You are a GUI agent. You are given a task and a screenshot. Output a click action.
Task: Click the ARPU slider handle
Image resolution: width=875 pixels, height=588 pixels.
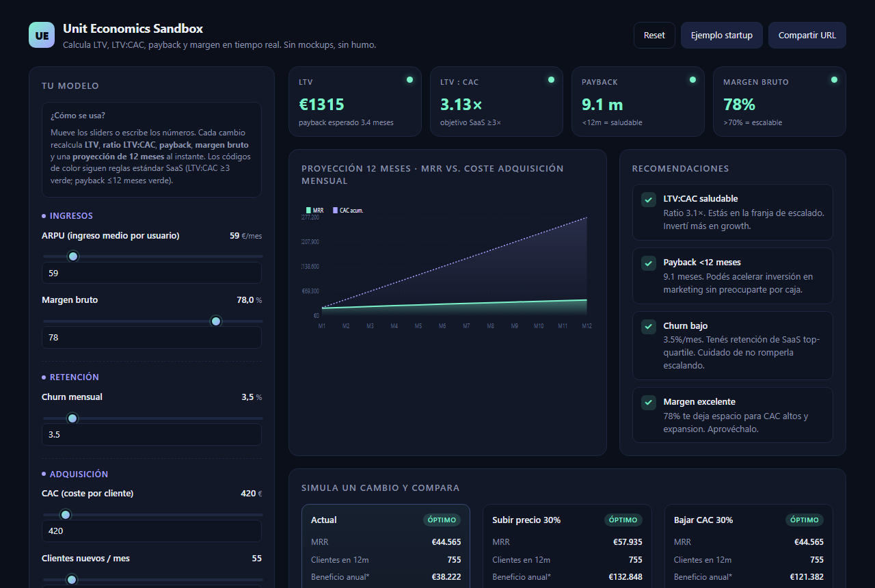[x=73, y=256]
